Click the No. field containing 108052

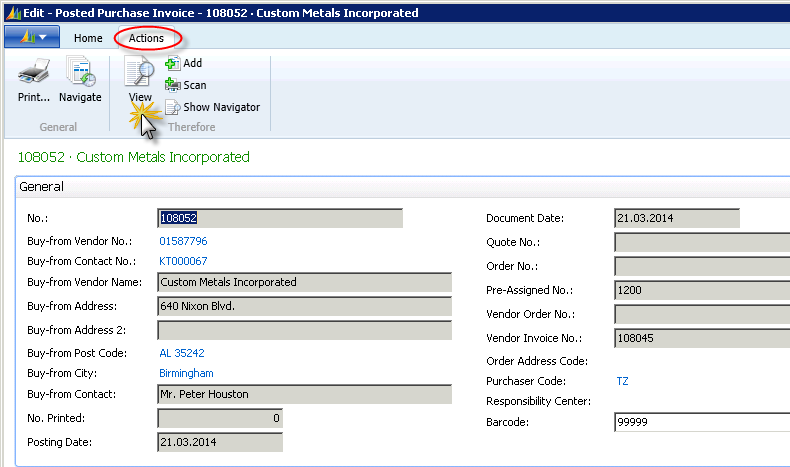pos(279,218)
